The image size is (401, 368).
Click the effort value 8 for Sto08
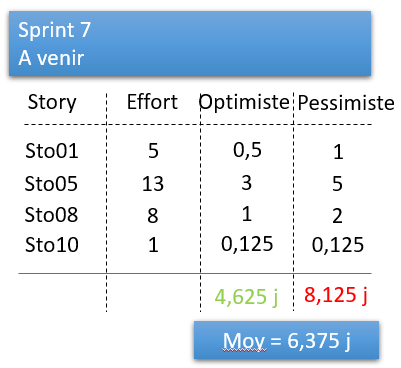point(153,215)
